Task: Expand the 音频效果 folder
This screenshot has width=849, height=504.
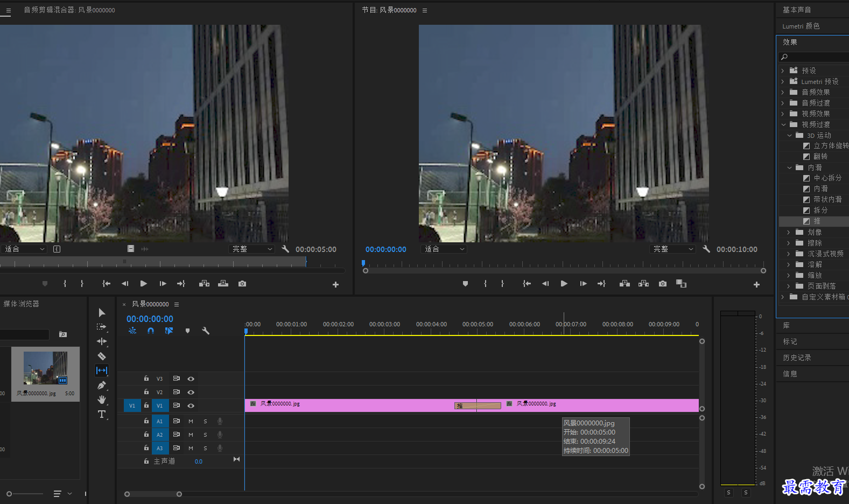Action: point(783,92)
